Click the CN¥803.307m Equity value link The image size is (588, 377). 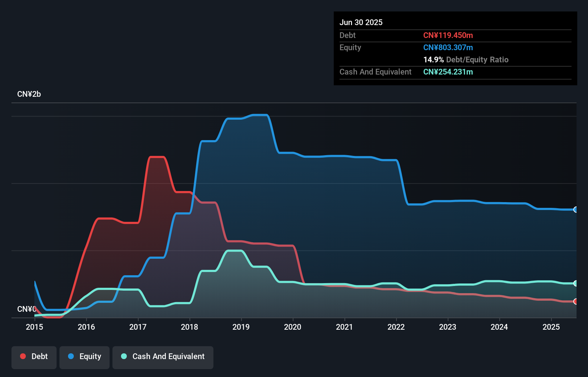pos(448,47)
